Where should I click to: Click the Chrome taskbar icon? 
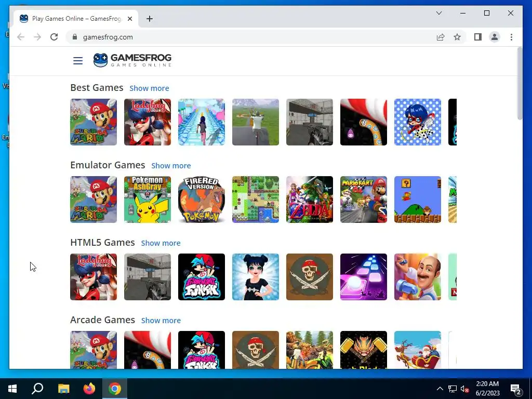click(x=115, y=389)
